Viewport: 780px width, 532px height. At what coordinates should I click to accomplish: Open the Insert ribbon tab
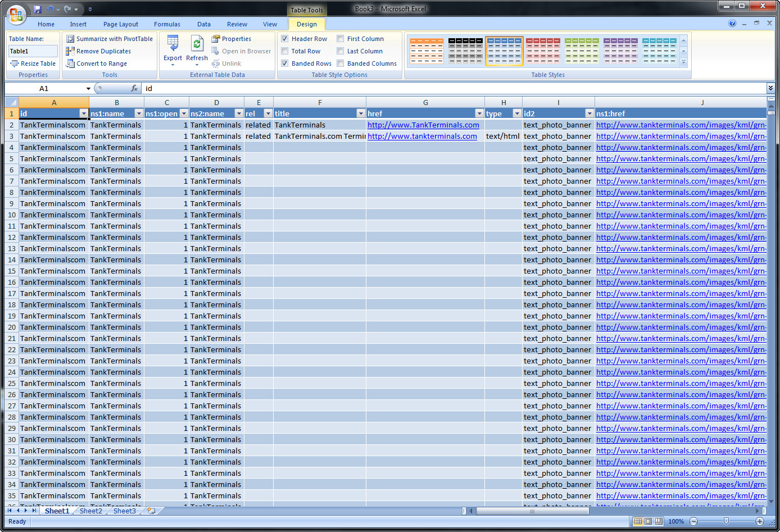tap(78, 24)
